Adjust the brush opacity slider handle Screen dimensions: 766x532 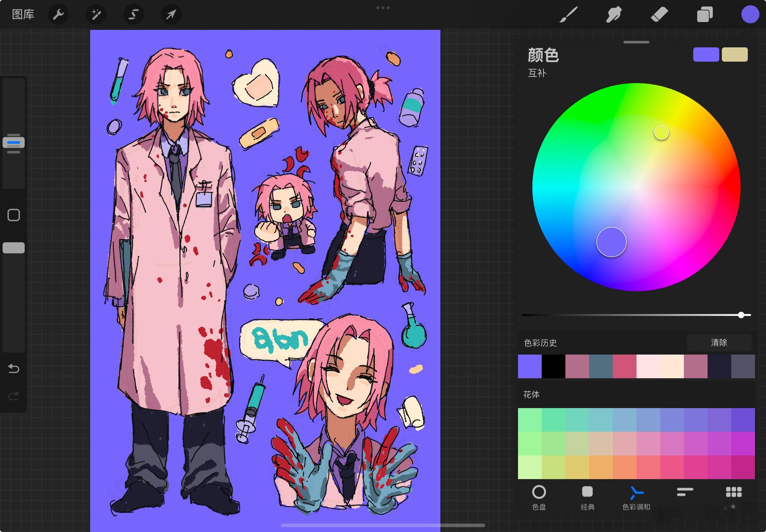[14, 248]
